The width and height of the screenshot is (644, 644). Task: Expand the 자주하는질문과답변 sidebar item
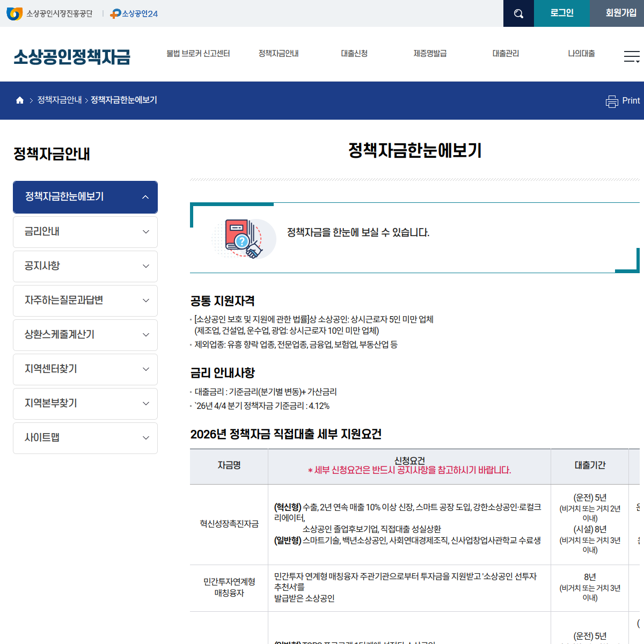click(85, 301)
